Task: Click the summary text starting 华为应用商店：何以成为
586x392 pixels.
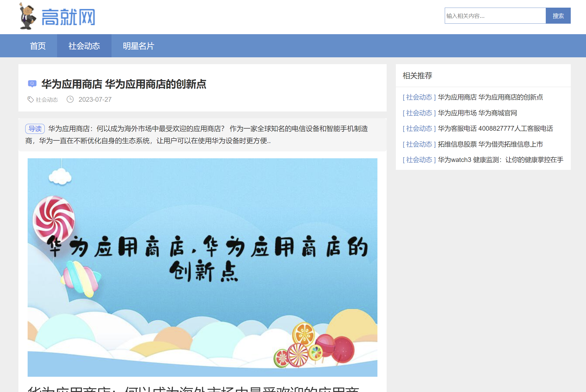Action: click(x=197, y=135)
